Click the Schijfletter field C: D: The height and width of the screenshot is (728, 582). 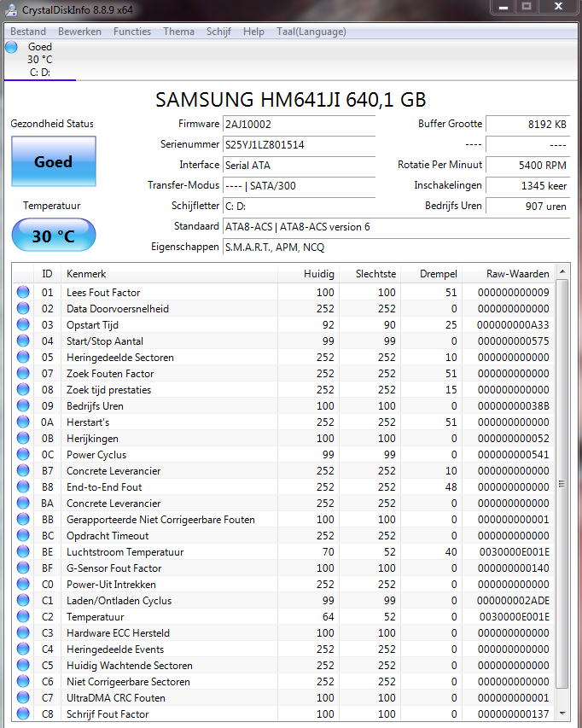pos(299,207)
